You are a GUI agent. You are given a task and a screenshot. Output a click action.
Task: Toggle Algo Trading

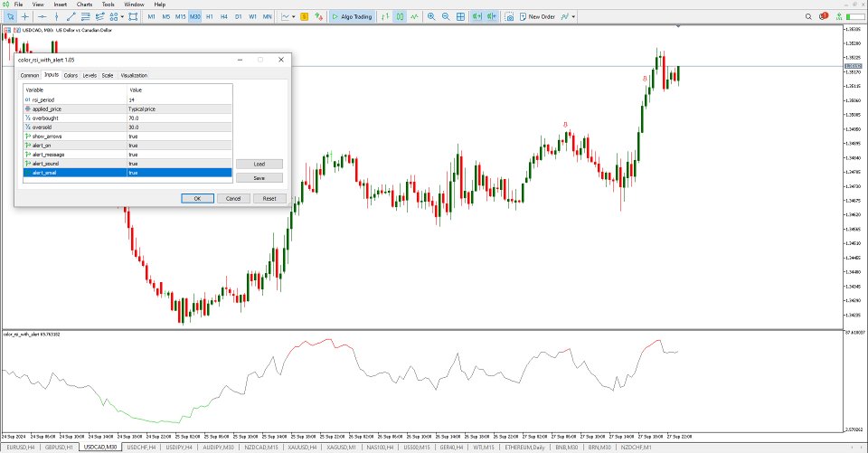click(352, 16)
